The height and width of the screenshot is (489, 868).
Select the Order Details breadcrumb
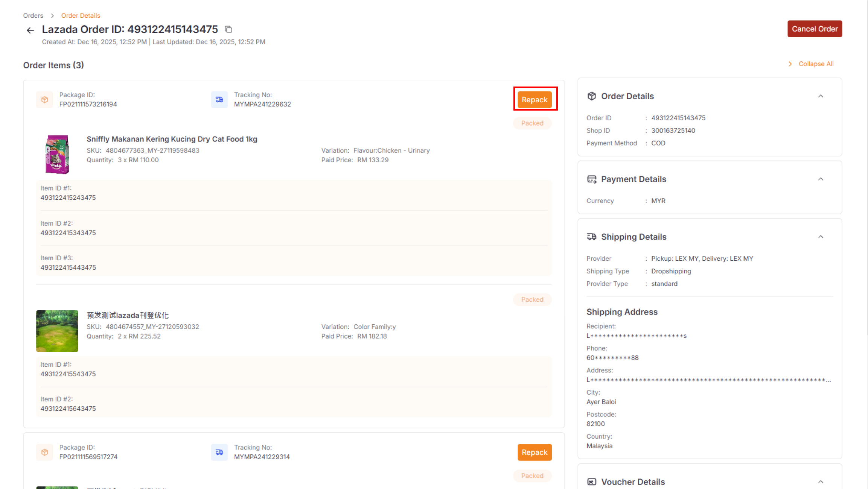coord(81,15)
